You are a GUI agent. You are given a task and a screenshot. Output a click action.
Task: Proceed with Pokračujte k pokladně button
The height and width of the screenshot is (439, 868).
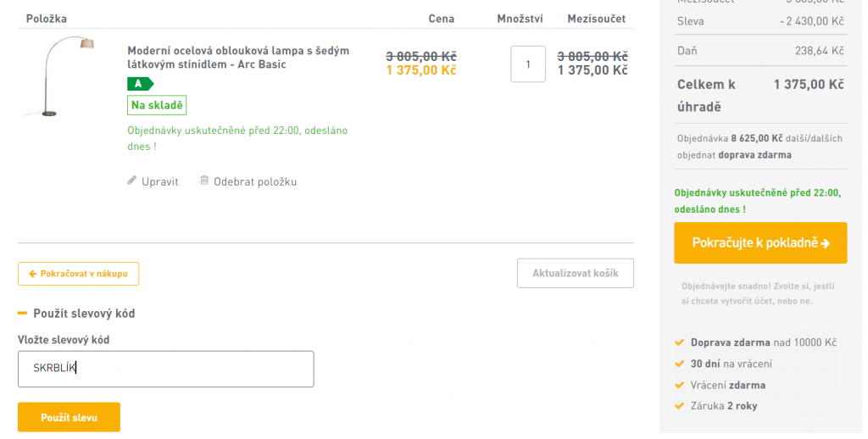point(760,243)
